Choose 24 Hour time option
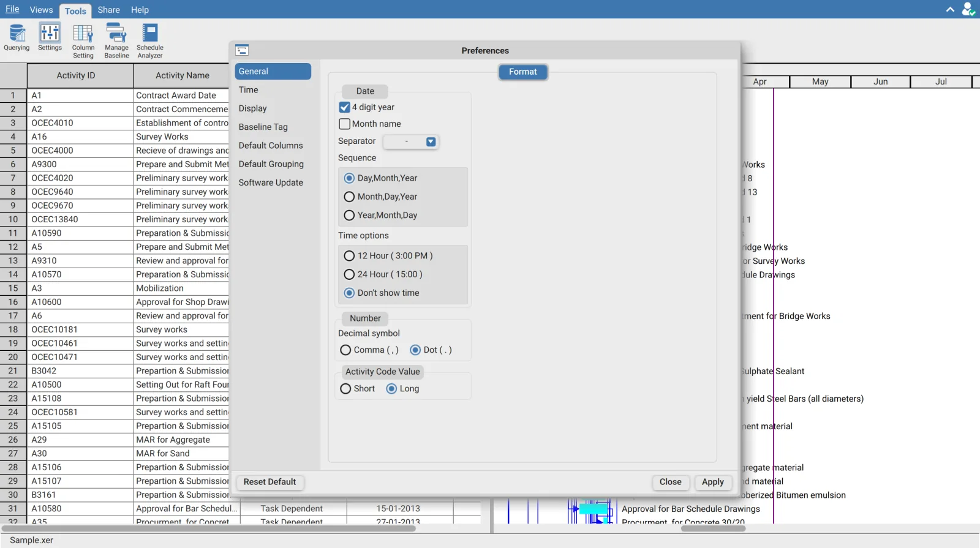 [349, 274]
